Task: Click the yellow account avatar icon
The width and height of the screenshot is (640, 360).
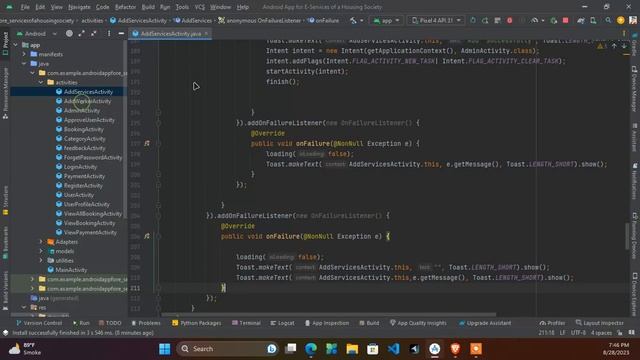Action: 620,20
